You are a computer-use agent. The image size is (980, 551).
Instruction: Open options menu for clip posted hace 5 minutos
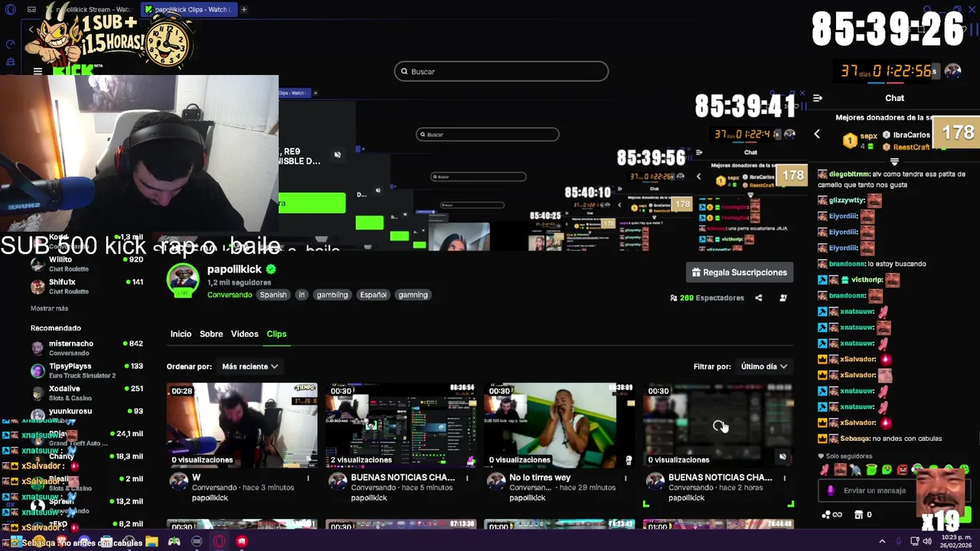tap(467, 478)
